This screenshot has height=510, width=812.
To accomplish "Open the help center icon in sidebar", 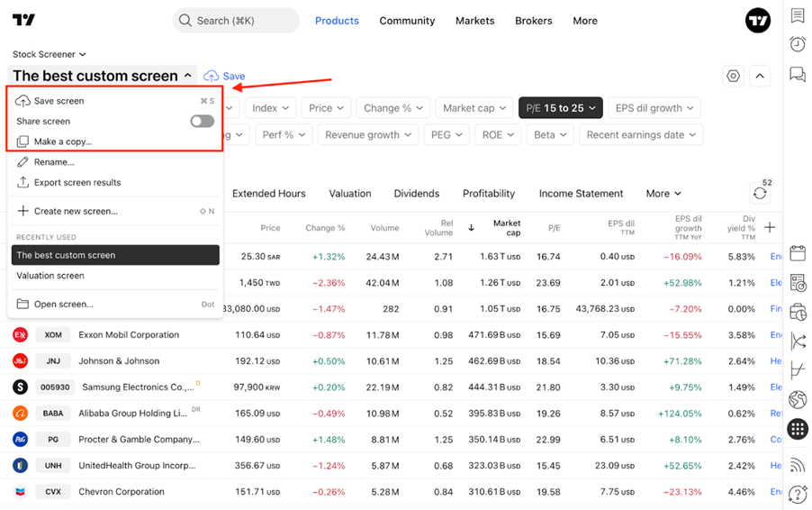I will tap(798, 494).
